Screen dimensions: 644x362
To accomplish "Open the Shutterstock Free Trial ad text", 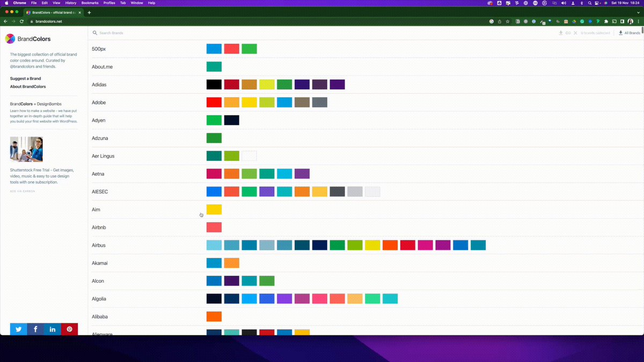I will pyautogui.click(x=42, y=176).
